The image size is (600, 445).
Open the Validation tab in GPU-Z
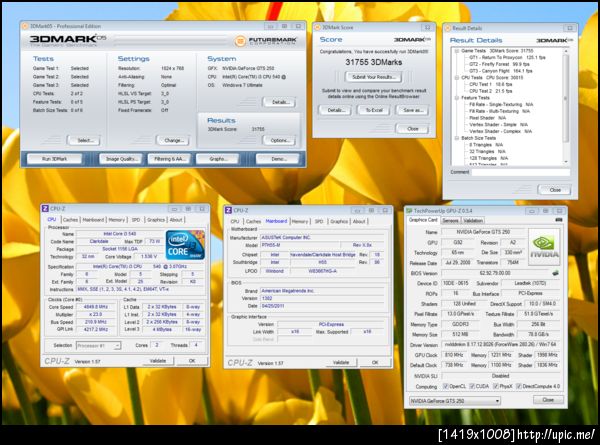tap(473, 220)
